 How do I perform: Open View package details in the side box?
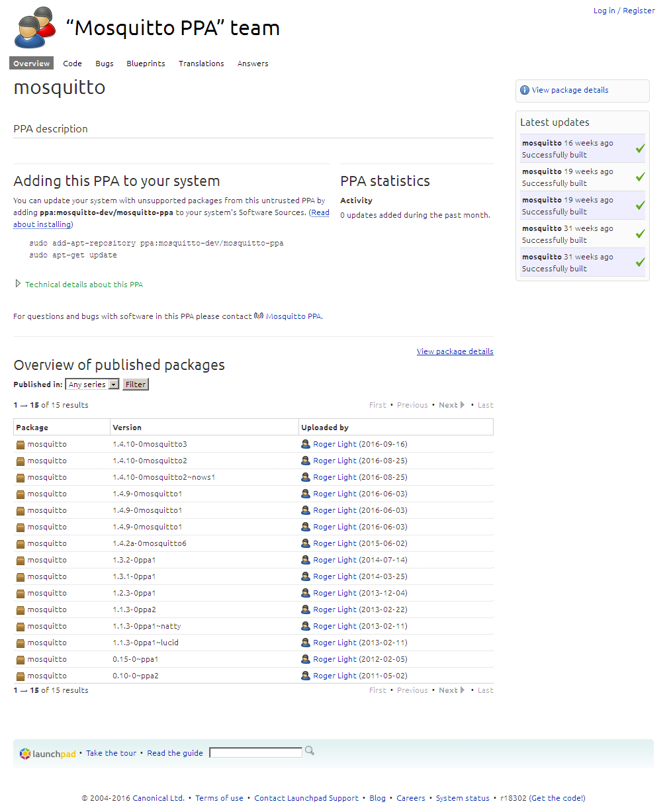[x=570, y=90]
